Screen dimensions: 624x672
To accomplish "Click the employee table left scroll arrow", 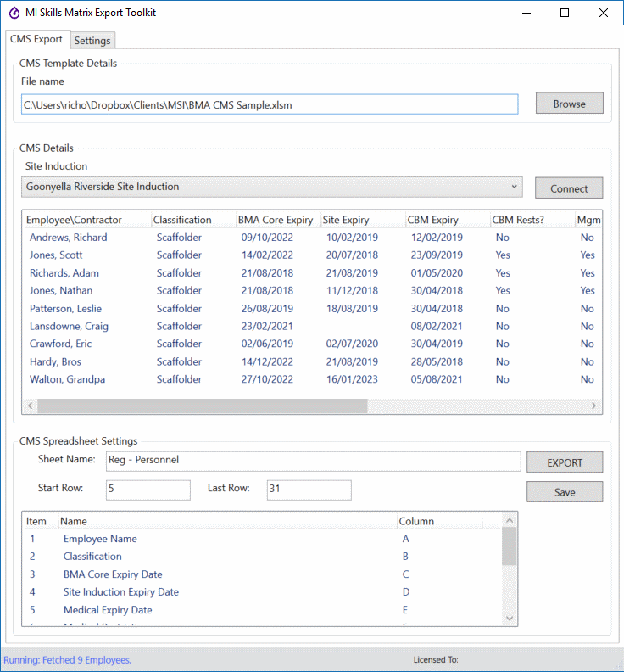I will click(30, 406).
